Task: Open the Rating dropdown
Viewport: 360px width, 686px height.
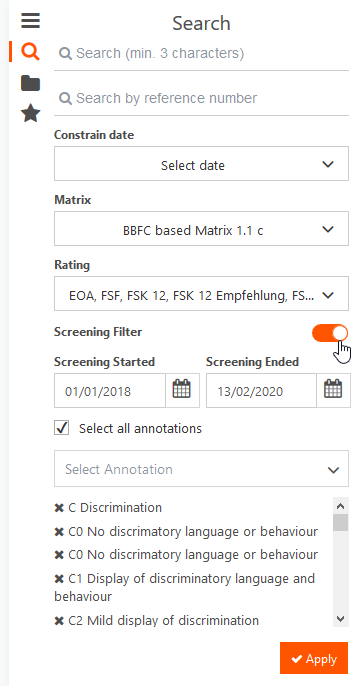Action: click(x=201, y=294)
